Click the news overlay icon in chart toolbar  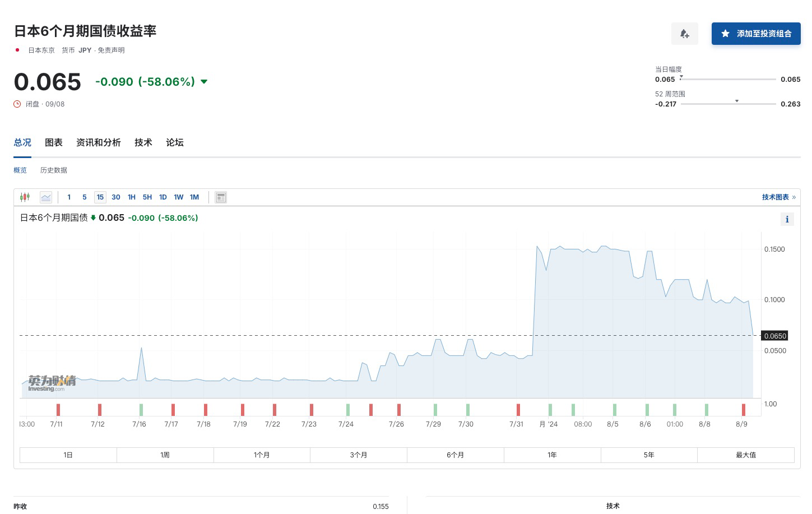(x=221, y=197)
